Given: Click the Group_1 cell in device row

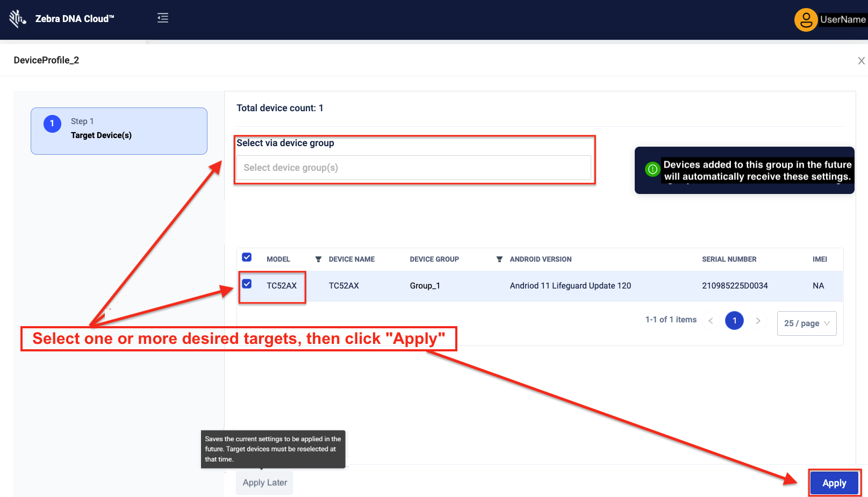Looking at the screenshot, I should (425, 286).
